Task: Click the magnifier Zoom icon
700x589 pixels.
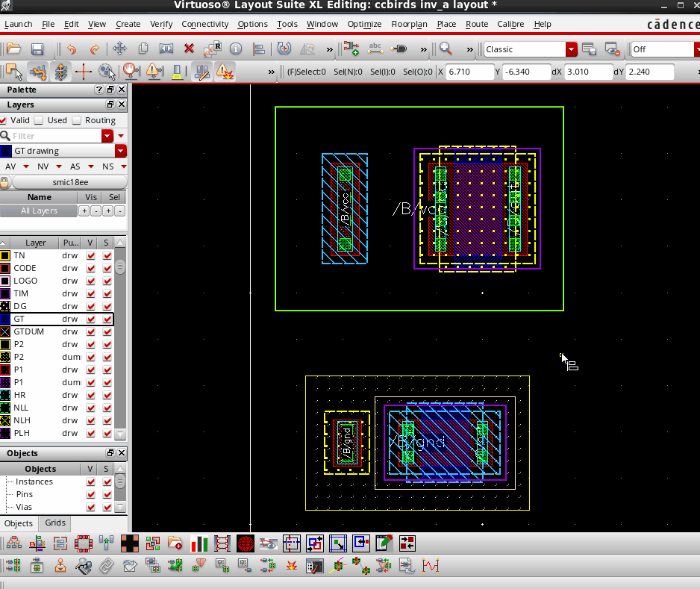Action: point(446,49)
